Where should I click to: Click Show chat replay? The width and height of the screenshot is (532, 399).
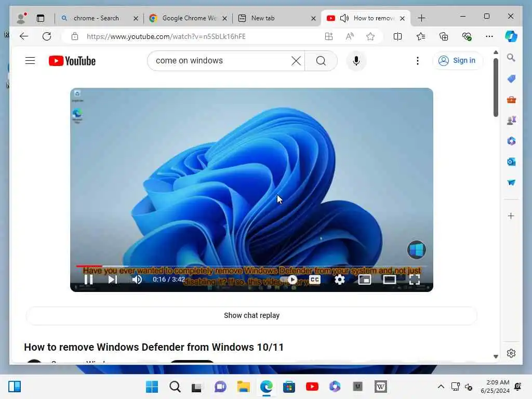click(x=251, y=315)
